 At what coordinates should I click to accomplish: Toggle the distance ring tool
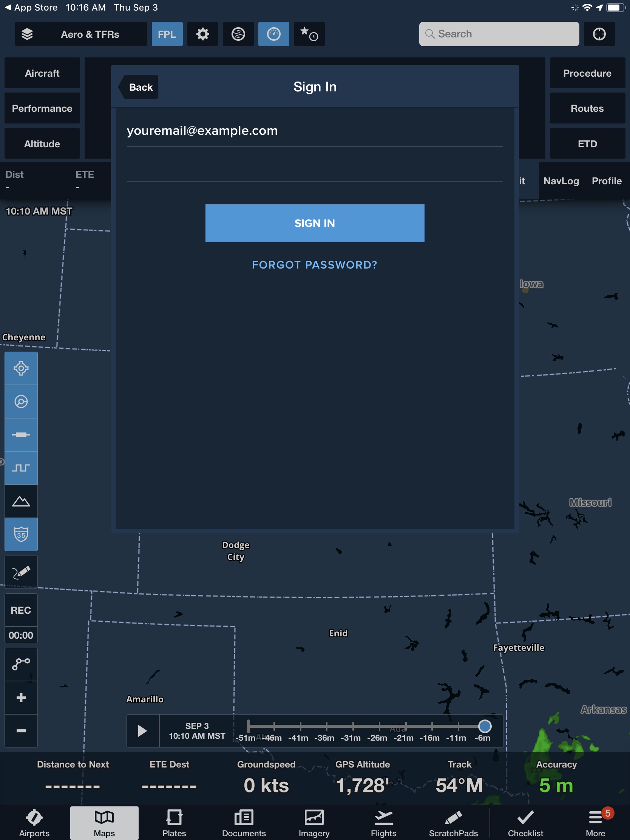pyautogui.click(x=21, y=402)
